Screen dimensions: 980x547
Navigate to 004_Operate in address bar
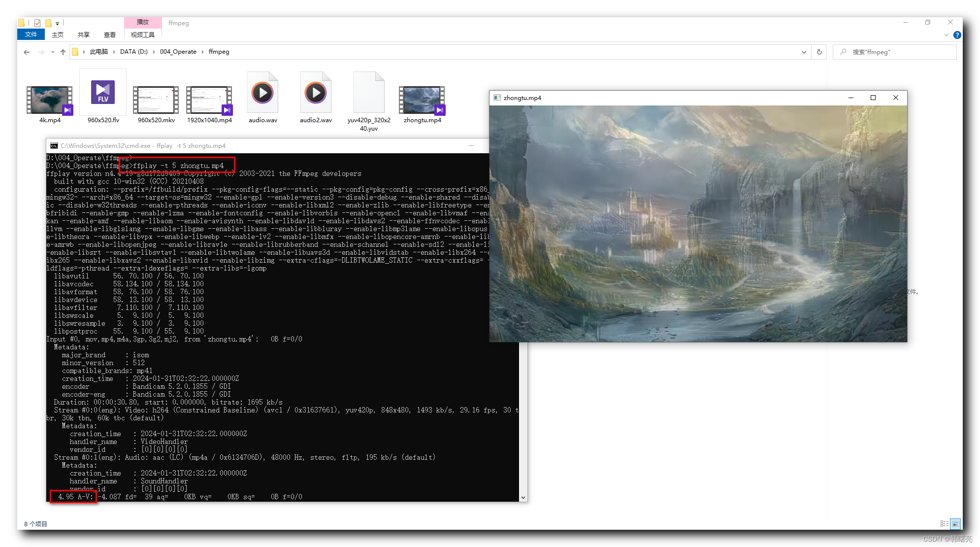pos(178,52)
